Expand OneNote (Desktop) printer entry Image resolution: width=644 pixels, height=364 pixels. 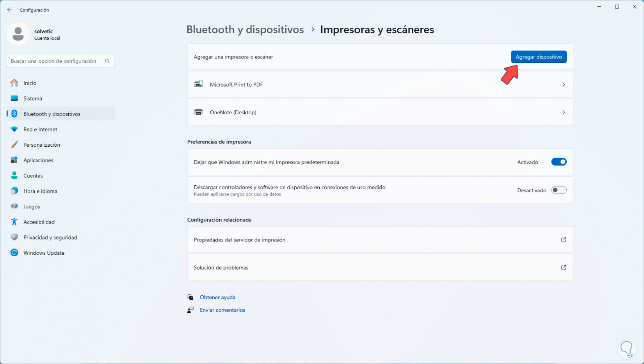tap(564, 112)
